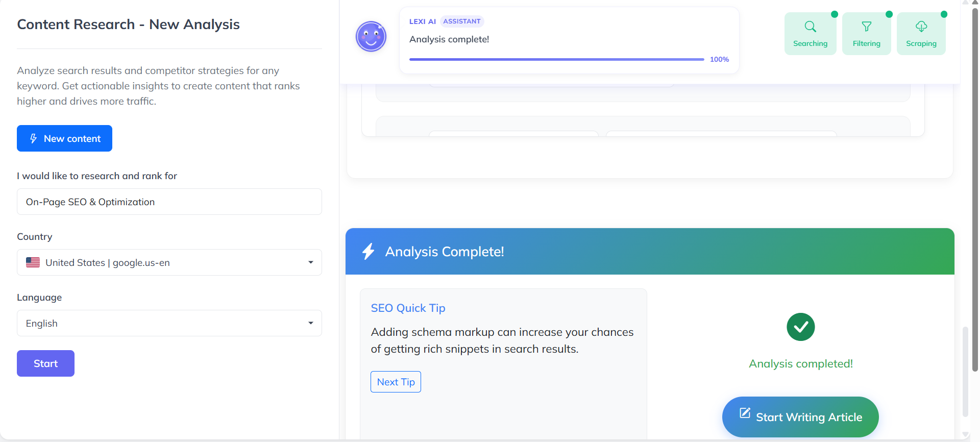Focus the research keyword input field

[x=169, y=202]
